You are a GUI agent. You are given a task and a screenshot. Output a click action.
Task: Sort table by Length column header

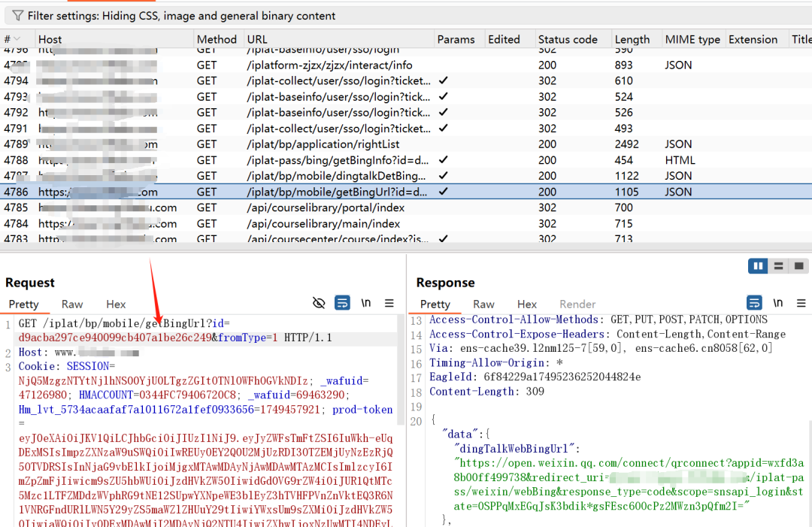(632, 39)
